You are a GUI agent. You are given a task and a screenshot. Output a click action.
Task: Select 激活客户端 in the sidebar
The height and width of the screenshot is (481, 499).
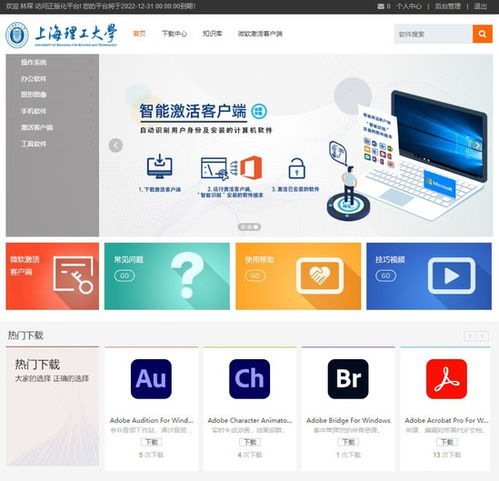37,127
